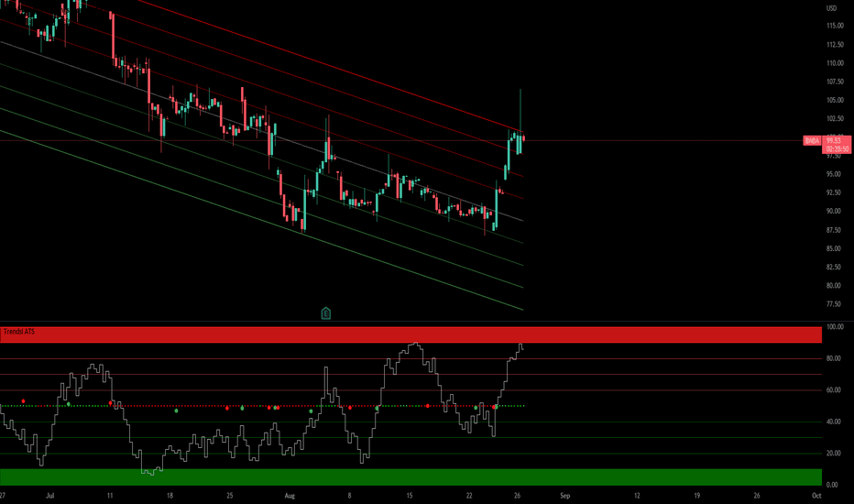This screenshot has height=504, width=854.
Task: Click the 18 date label on time axis
Action: coord(170,496)
